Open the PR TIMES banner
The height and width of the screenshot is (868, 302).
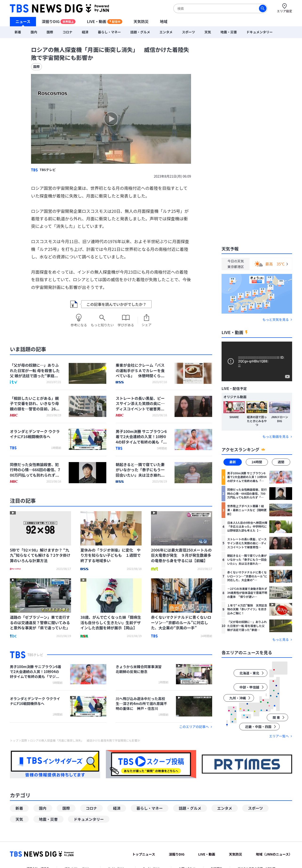pos(247,764)
